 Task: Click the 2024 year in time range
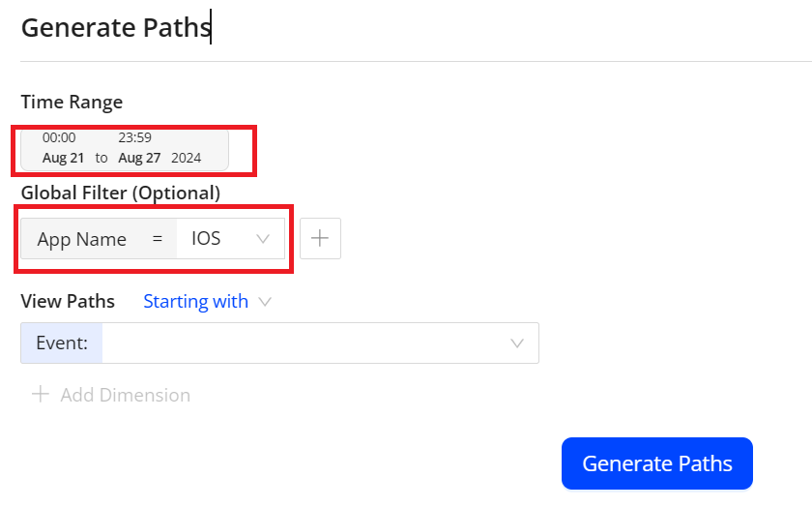tap(186, 158)
